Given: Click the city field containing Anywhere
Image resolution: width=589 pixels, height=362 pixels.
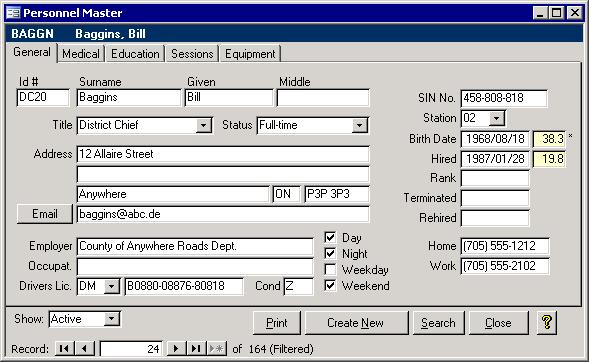Looking at the screenshot, I should (x=173, y=194).
